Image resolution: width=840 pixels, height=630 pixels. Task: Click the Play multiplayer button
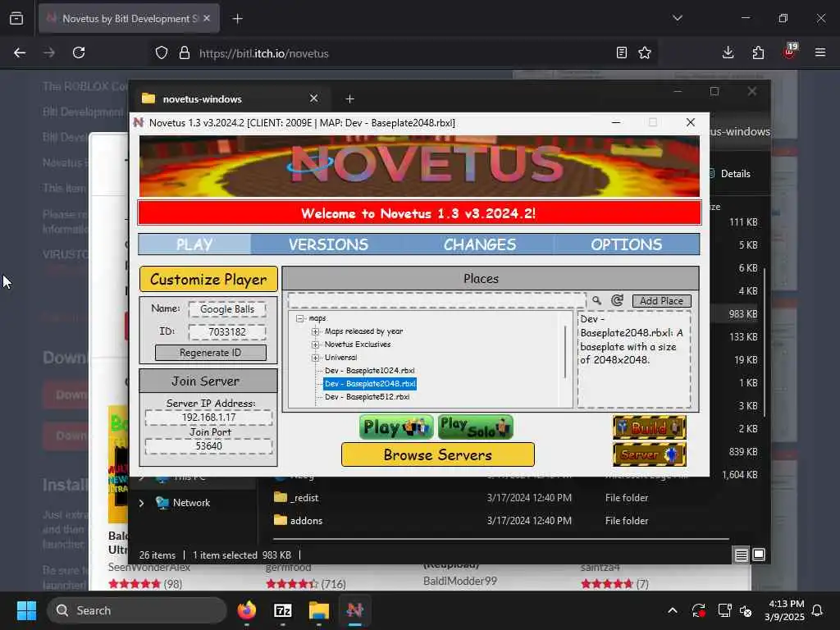[396, 427]
